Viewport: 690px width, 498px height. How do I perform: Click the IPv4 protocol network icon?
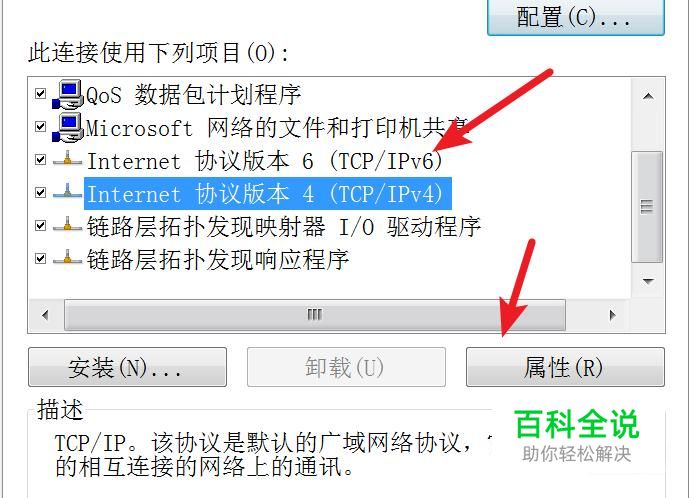point(67,192)
